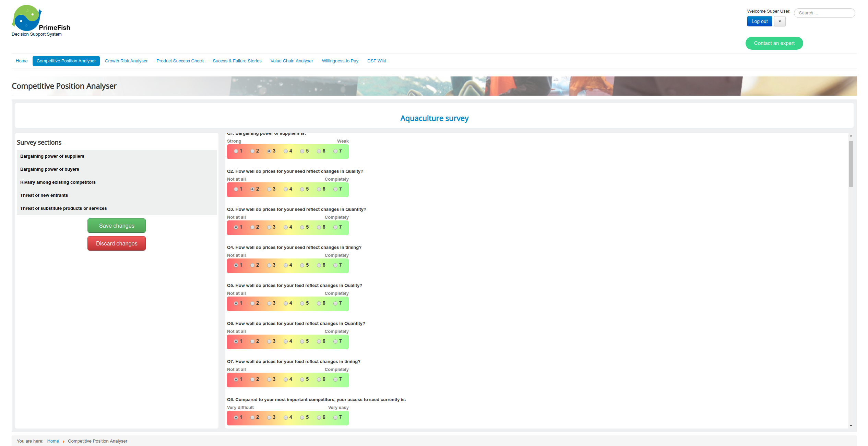Click the Contact an expert button

774,43
